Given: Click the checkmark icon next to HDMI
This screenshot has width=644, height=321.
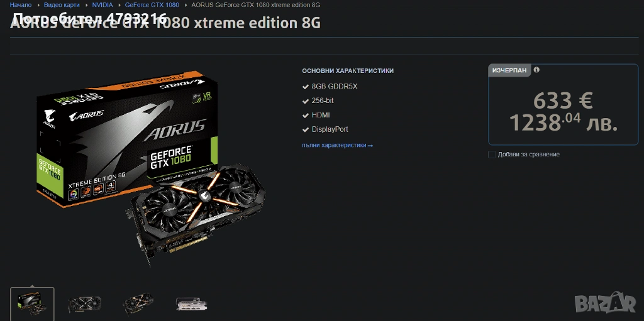Looking at the screenshot, I should coord(305,116).
